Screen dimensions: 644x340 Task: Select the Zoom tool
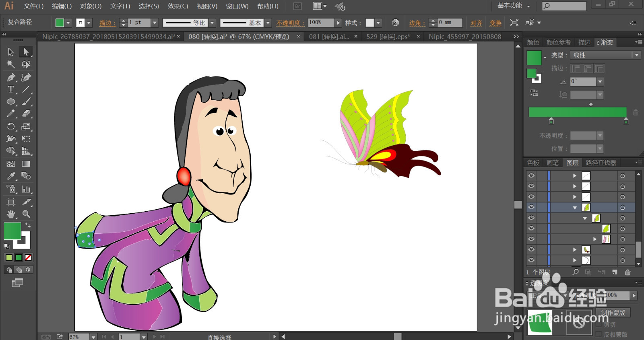click(26, 214)
